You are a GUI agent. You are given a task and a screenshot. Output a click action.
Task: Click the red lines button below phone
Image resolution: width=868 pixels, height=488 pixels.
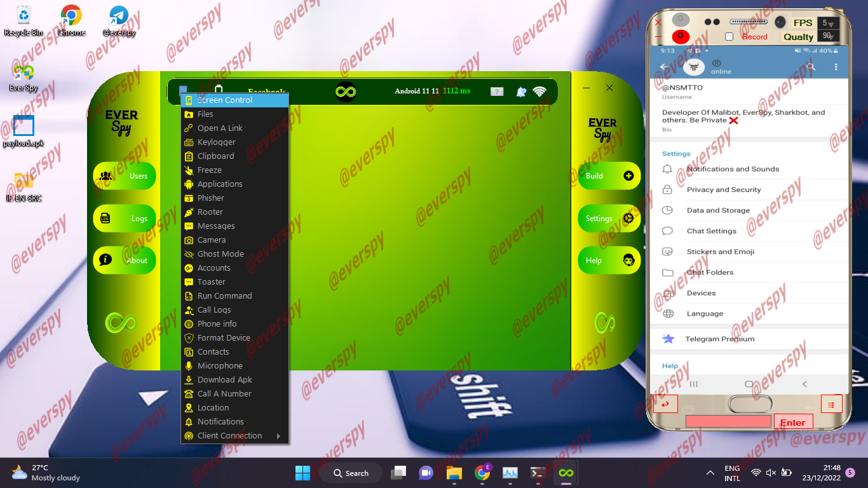pyautogui.click(x=831, y=403)
